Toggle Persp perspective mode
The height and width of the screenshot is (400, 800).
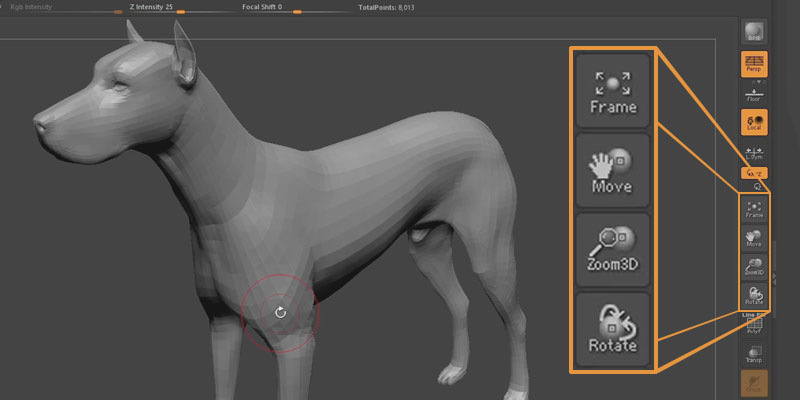pyautogui.click(x=754, y=64)
